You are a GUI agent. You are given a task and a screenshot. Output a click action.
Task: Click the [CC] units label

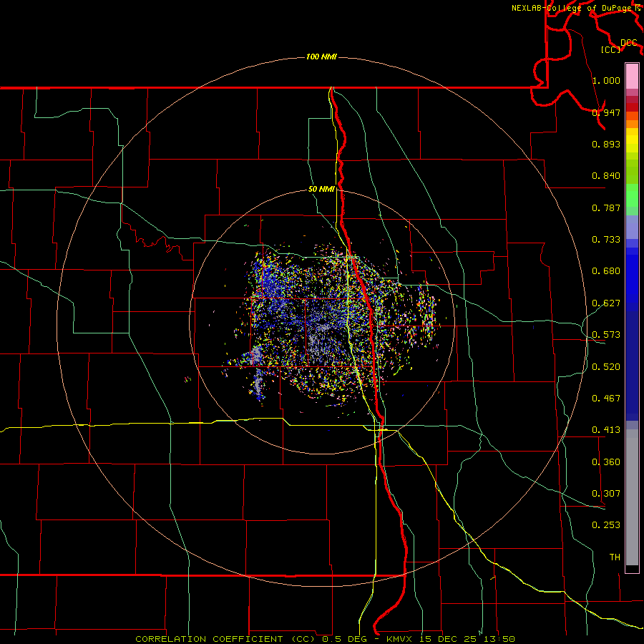(x=611, y=49)
